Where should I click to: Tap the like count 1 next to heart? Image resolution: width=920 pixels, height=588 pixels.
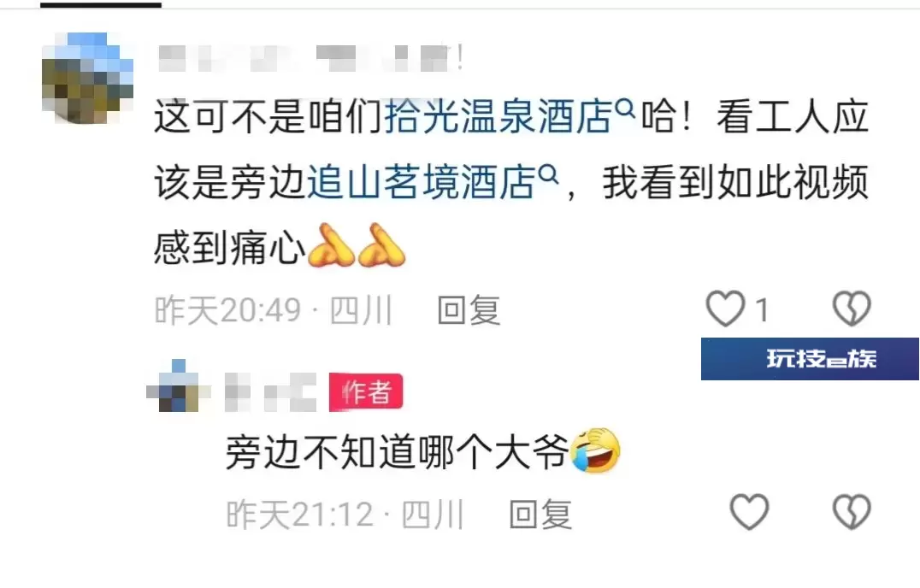pyautogui.click(x=762, y=310)
